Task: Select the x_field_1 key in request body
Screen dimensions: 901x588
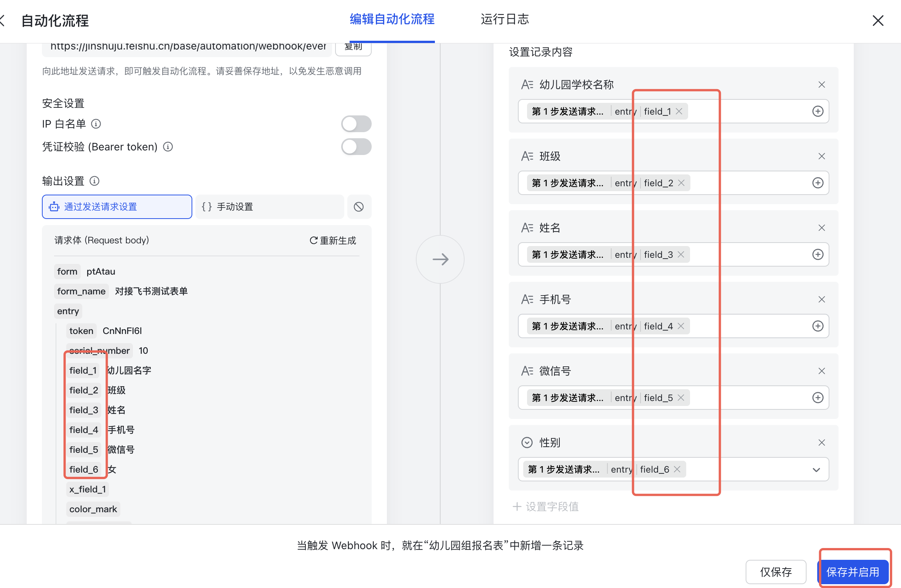Action: (x=88, y=489)
